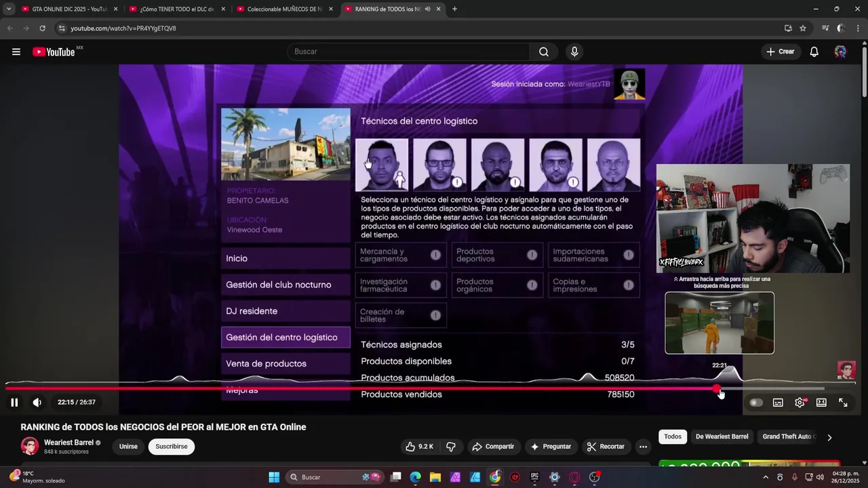Switch to the Cómo TENER TODO el DLC tab
This screenshot has height=488, width=868.
(176, 9)
